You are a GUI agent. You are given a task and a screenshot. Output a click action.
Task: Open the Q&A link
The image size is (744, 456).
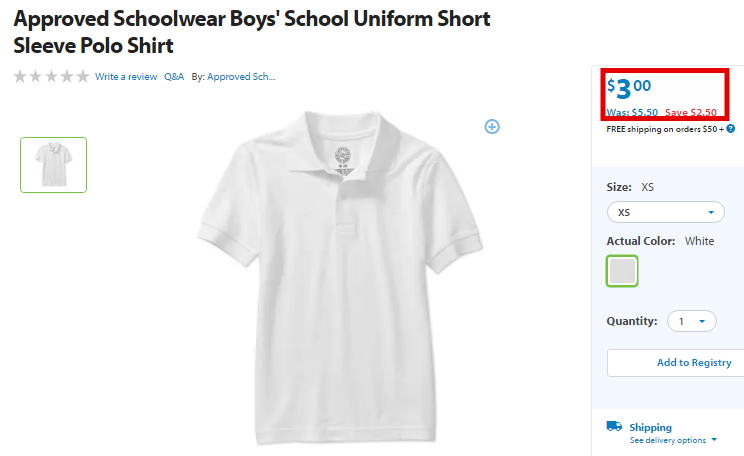pos(174,77)
